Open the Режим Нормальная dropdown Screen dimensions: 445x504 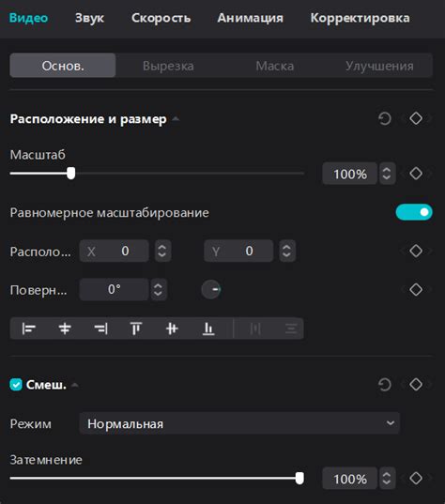coord(239,423)
